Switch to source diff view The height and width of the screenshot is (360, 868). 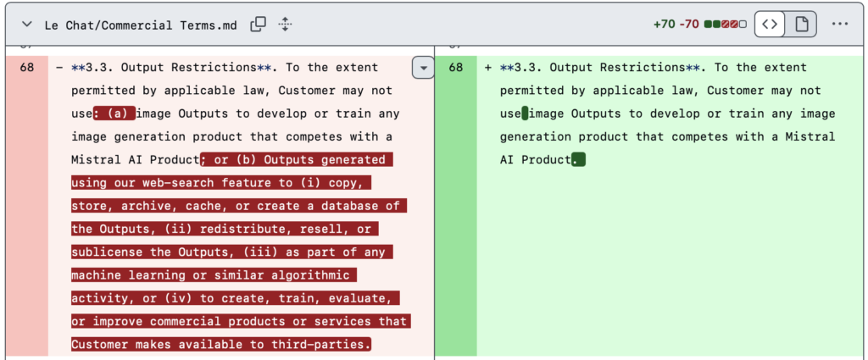point(769,24)
